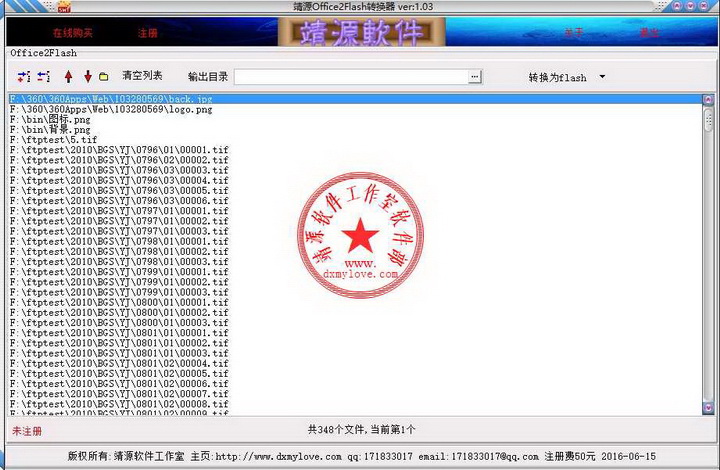Select the Office2Flash tab label

[x=44, y=53]
